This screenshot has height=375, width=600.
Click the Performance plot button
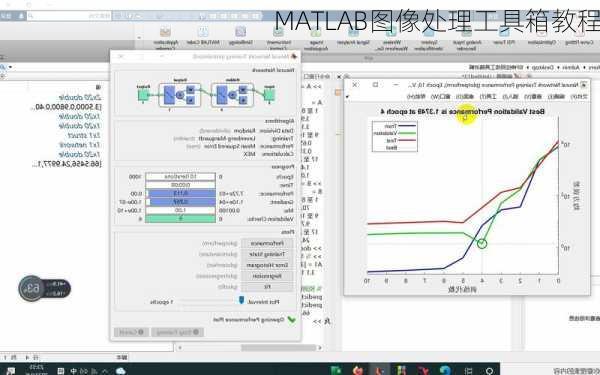click(x=267, y=243)
